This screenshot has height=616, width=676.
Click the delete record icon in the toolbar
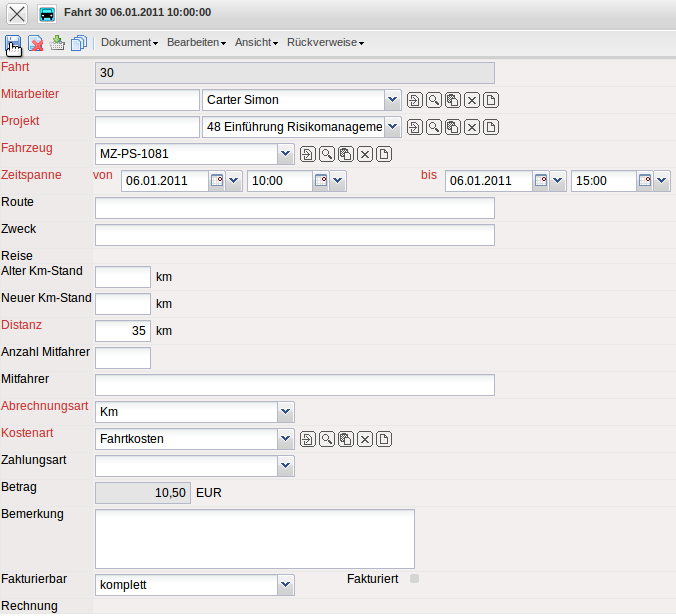point(35,43)
